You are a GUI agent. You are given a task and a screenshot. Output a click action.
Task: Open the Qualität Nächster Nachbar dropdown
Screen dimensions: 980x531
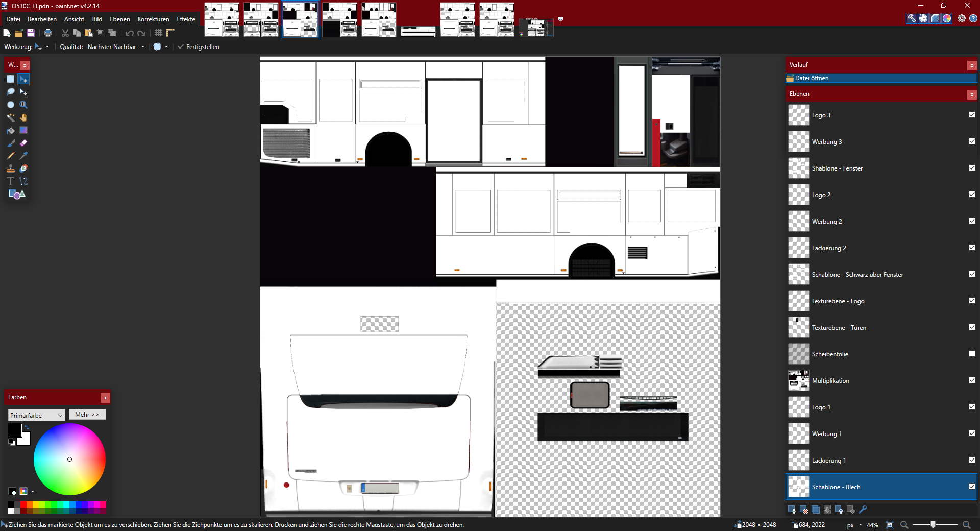116,47
